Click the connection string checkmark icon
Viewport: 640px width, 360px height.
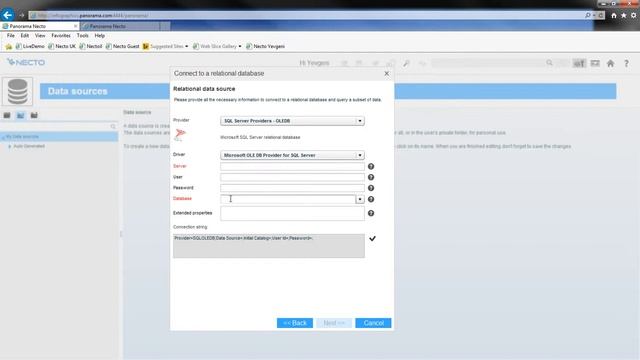tap(372, 238)
